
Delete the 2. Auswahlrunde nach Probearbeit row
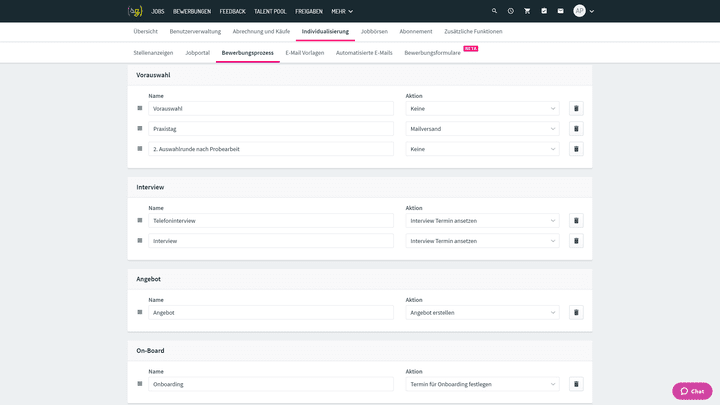point(576,149)
